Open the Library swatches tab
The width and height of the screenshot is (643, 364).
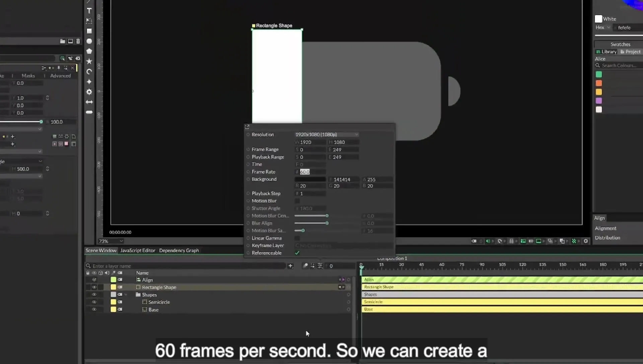click(x=606, y=52)
